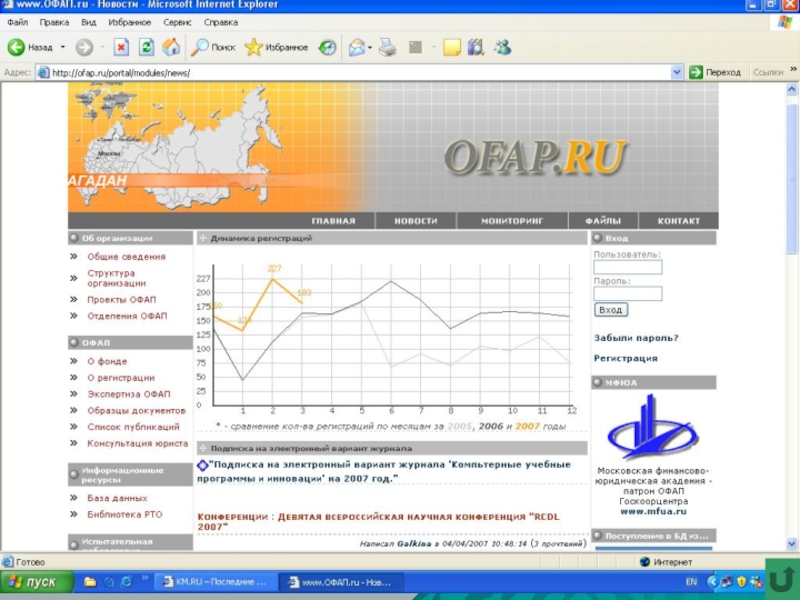This screenshot has height=600, width=800.
Task: Open О регистрации link
Action: [x=121, y=378]
